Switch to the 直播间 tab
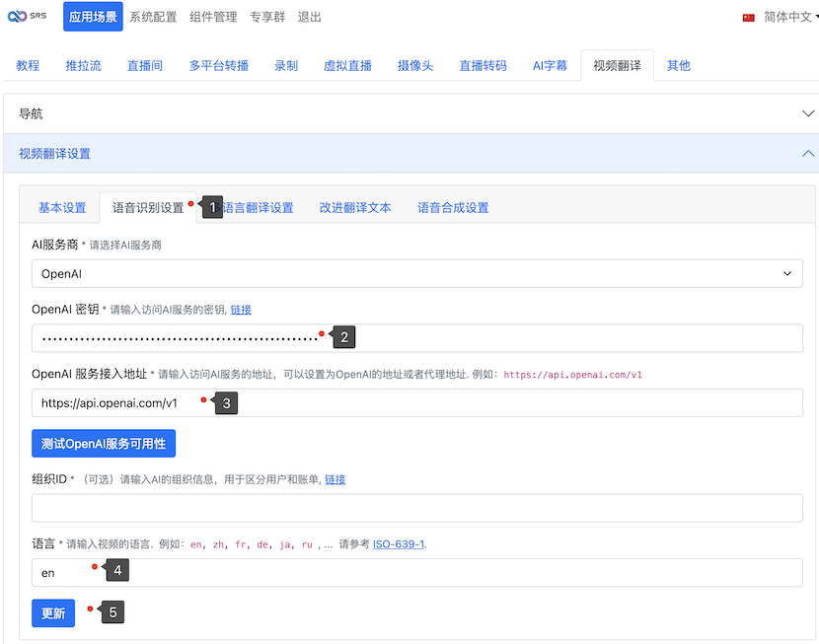 point(145,65)
